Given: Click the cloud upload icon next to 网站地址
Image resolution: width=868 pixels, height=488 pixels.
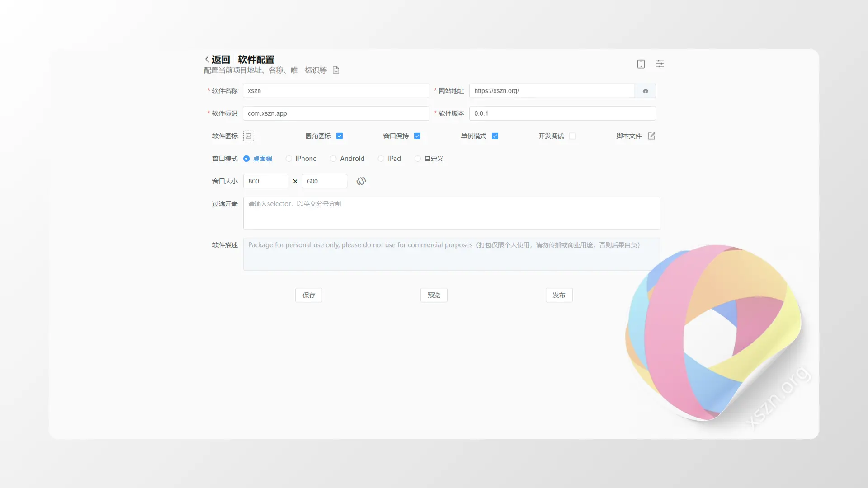Looking at the screenshot, I should pos(646,91).
